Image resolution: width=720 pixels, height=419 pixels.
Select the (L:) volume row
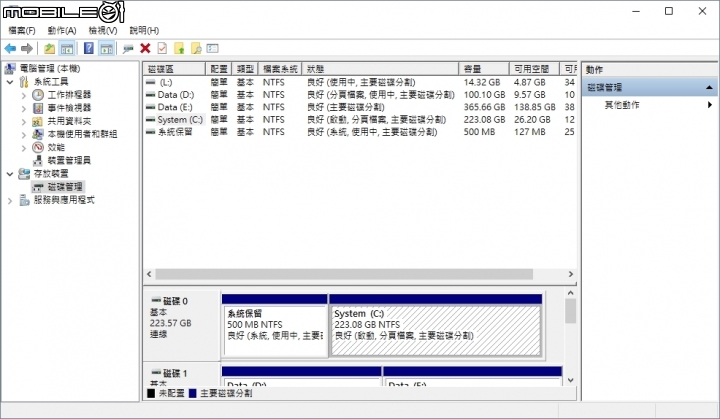coord(360,82)
